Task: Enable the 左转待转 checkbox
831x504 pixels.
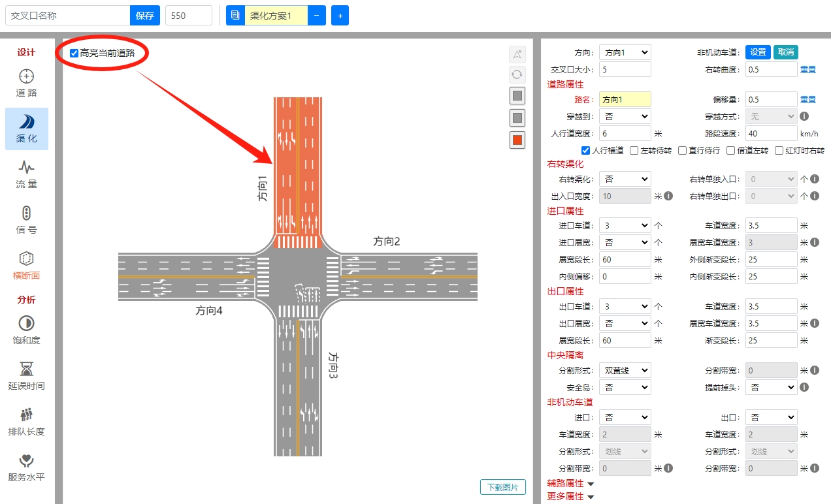Action: 634,150
